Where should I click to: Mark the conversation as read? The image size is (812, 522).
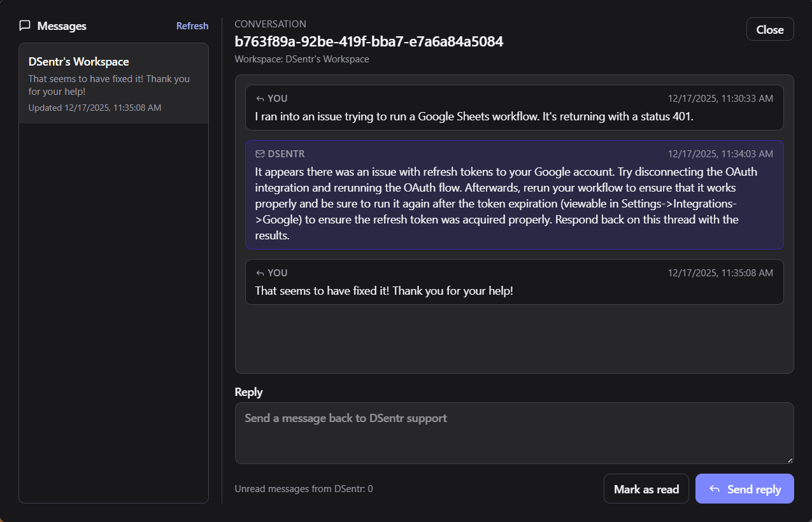(646, 489)
